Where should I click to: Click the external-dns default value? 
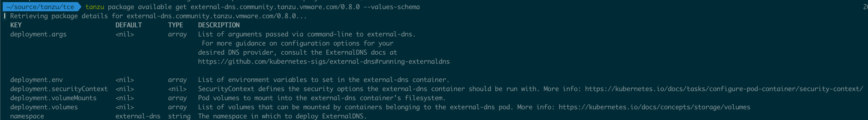(138, 116)
